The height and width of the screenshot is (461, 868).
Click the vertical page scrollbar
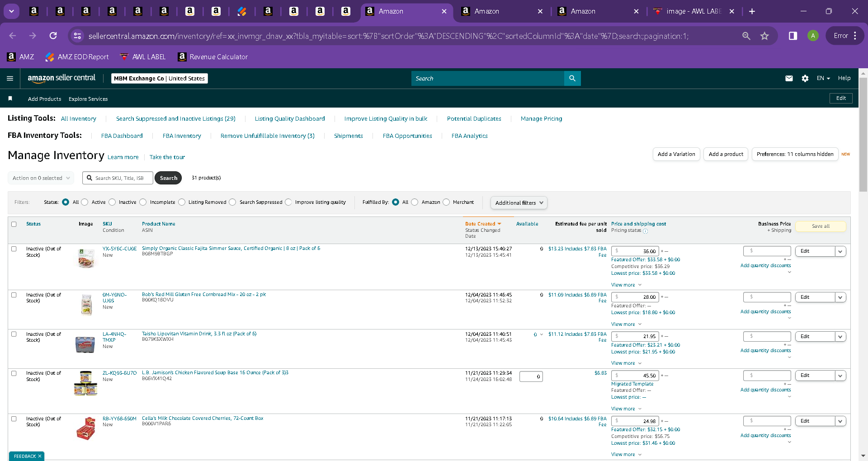pyautogui.click(x=863, y=136)
